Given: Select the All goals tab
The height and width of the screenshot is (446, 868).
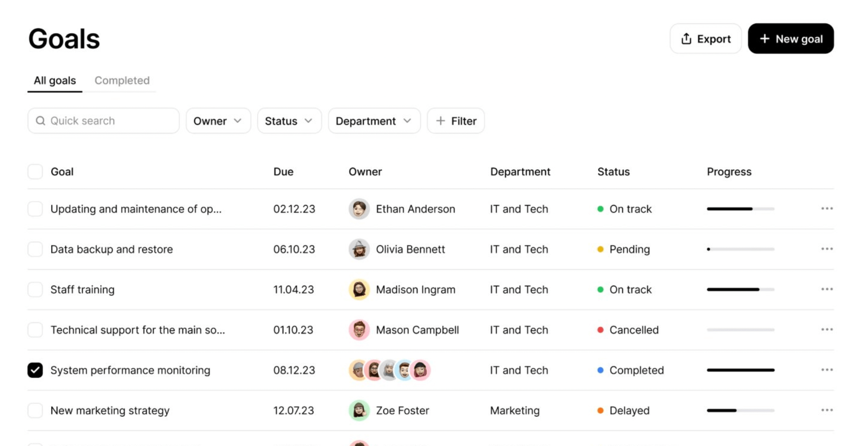Looking at the screenshot, I should pos(55,80).
